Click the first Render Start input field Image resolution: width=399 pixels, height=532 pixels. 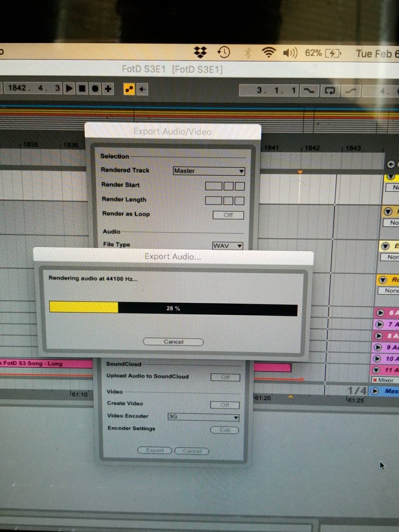pos(214,185)
